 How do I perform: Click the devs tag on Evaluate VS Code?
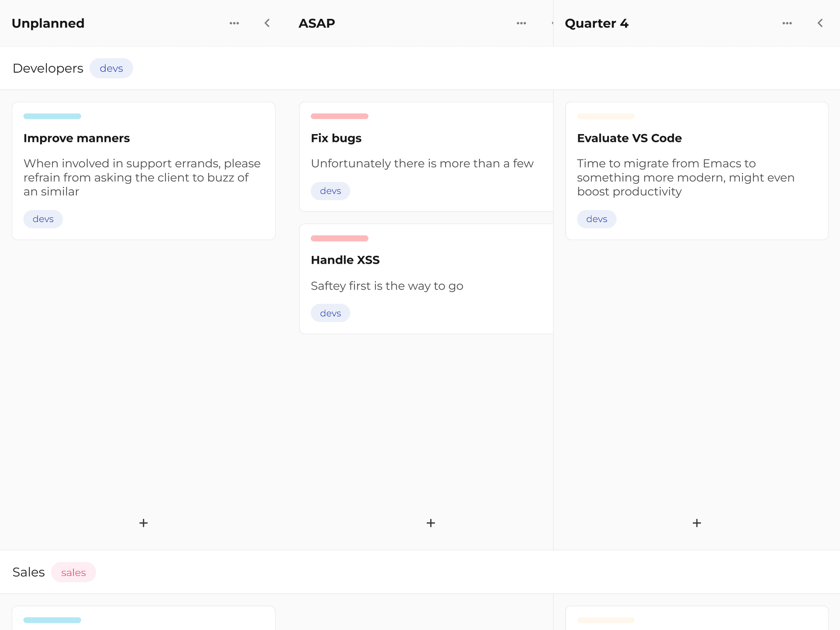[596, 219]
